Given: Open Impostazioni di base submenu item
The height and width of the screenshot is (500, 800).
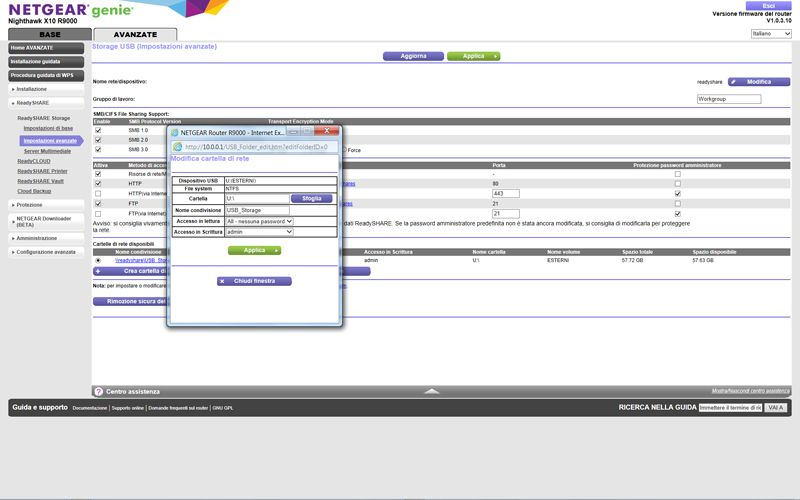Looking at the screenshot, I should [x=48, y=129].
